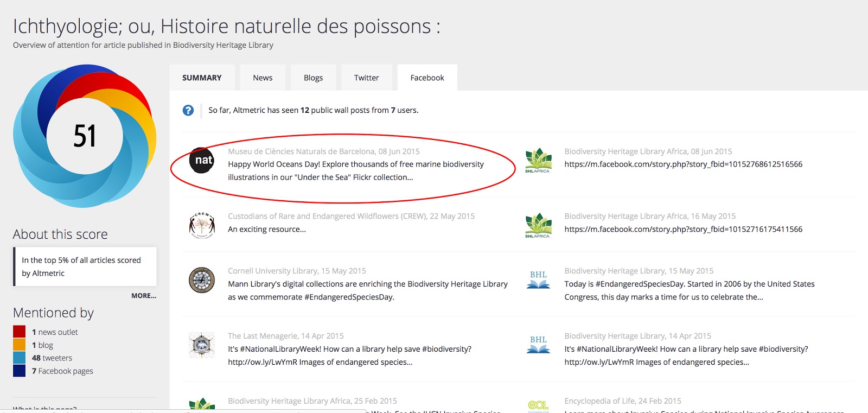Open the News tab

point(263,78)
